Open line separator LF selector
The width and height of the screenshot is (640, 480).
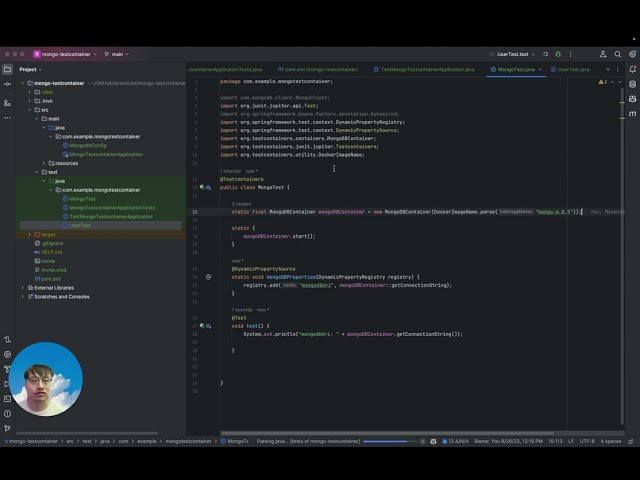click(x=571, y=441)
